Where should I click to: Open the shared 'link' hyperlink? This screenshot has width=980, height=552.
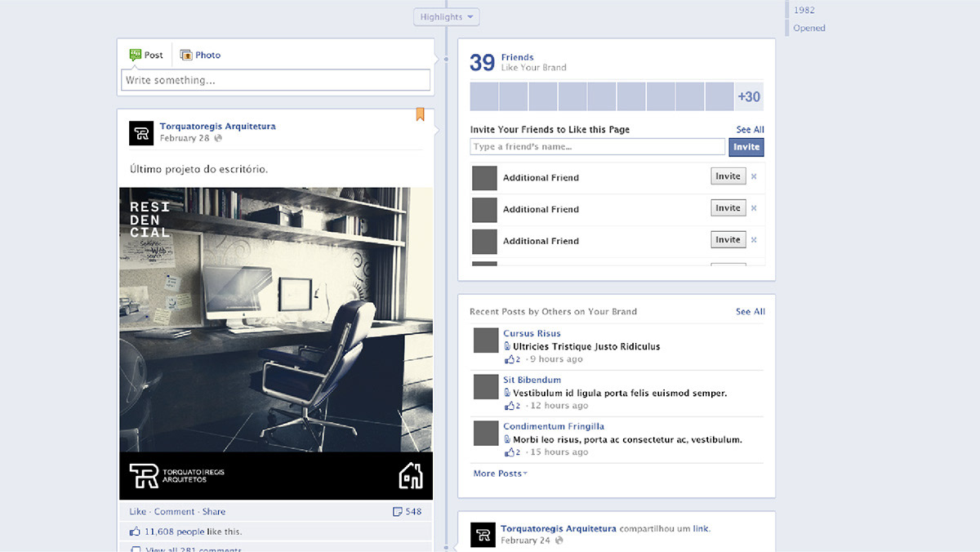(701, 528)
